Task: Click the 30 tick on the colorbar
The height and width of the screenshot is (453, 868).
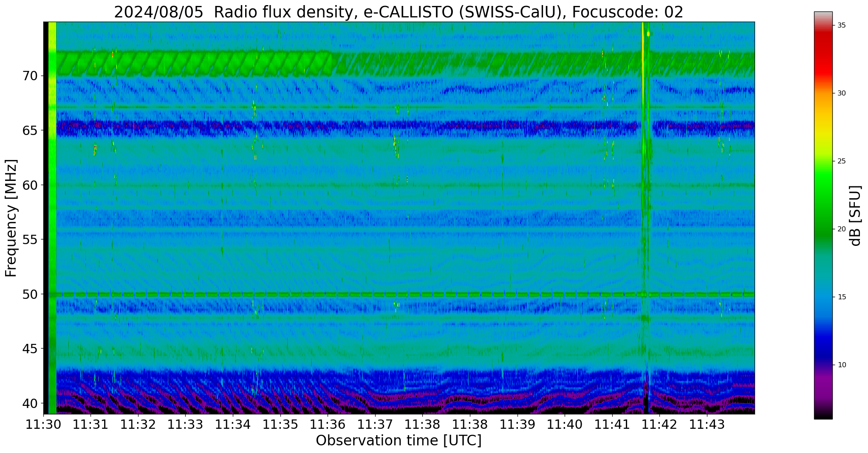Action: coord(842,93)
